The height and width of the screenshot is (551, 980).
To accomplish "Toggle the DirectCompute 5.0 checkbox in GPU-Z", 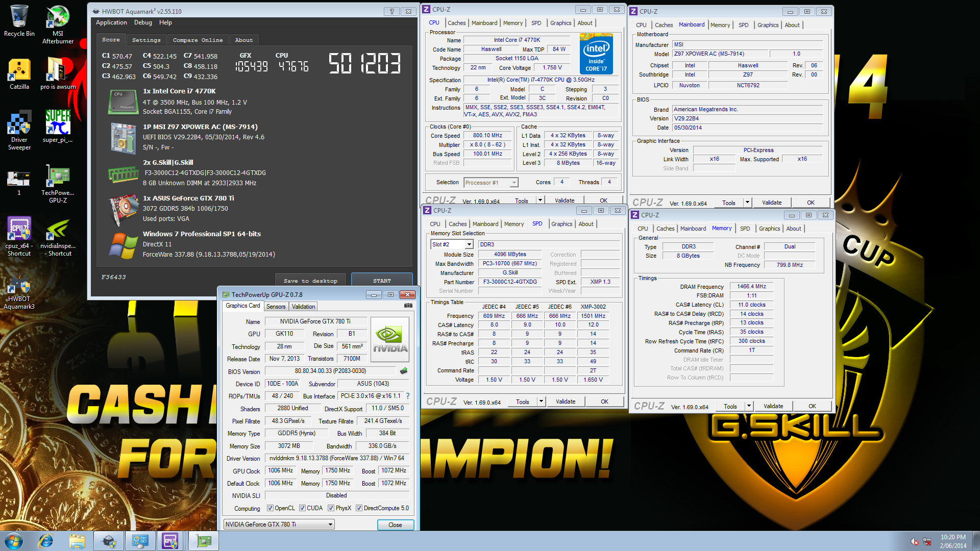I will click(x=359, y=508).
